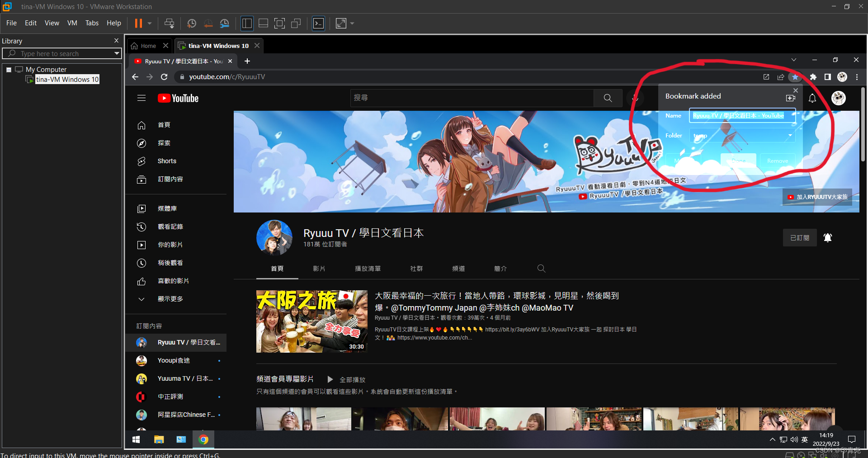Click the 已訂閱 subscribed button

[800, 238]
